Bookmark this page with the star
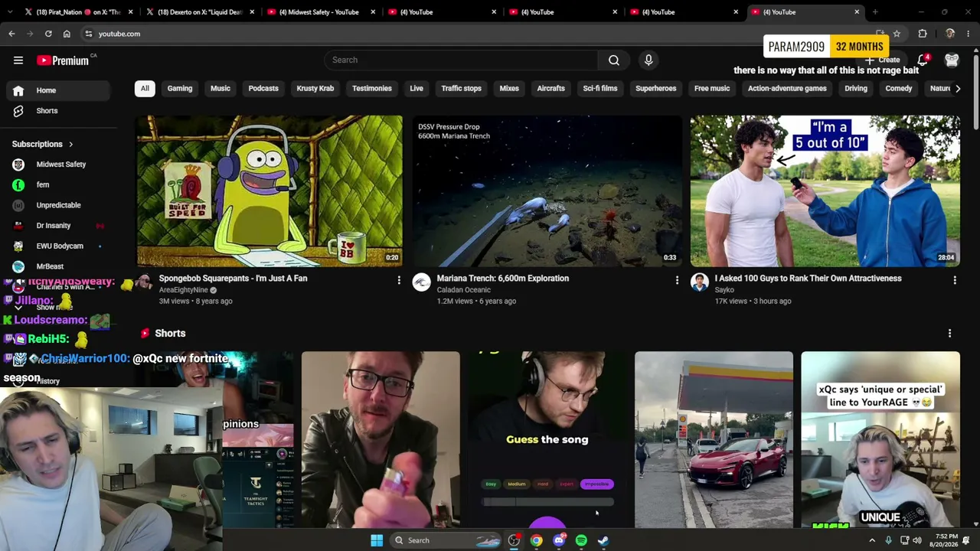Viewport: 980px width, 551px height. (897, 34)
